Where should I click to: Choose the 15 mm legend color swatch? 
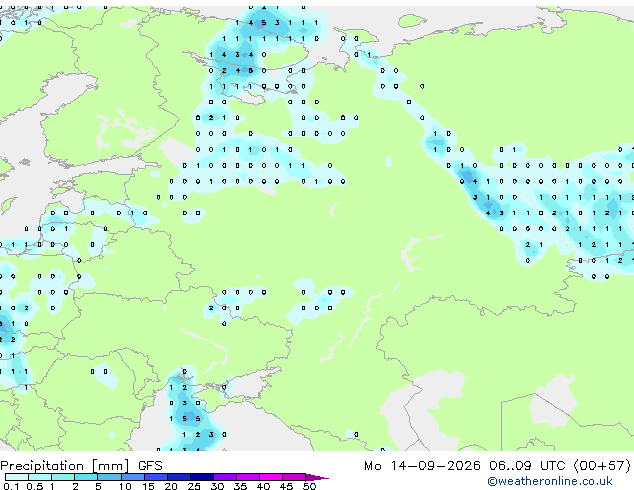coord(155,477)
